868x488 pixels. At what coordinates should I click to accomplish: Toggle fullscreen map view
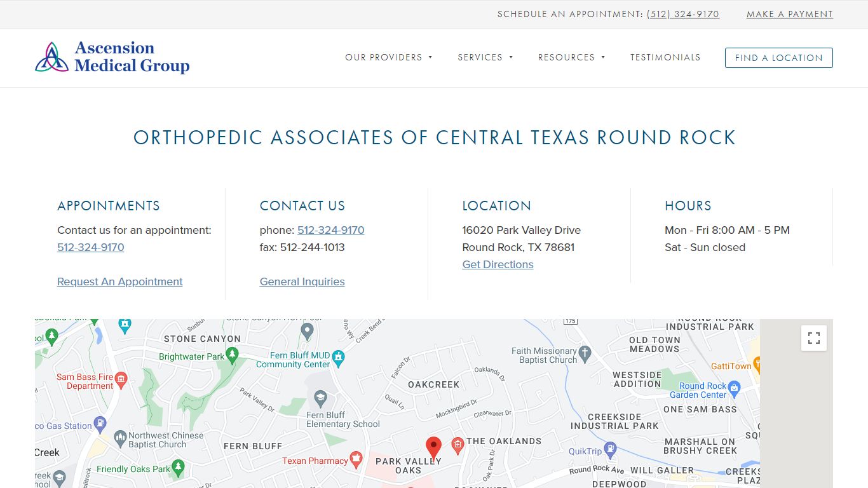tap(814, 338)
